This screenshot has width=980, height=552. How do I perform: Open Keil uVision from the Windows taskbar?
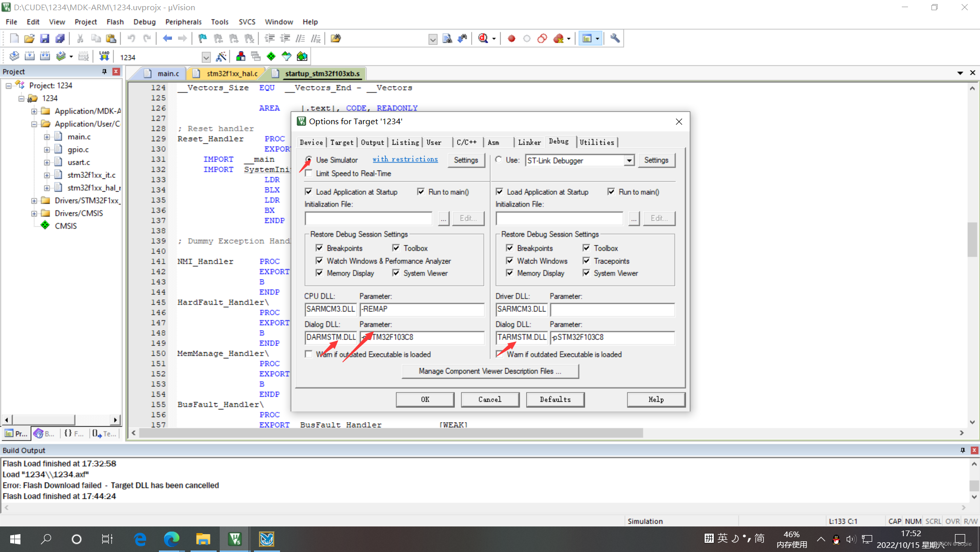pyautogui.click(x=235, y=539)
